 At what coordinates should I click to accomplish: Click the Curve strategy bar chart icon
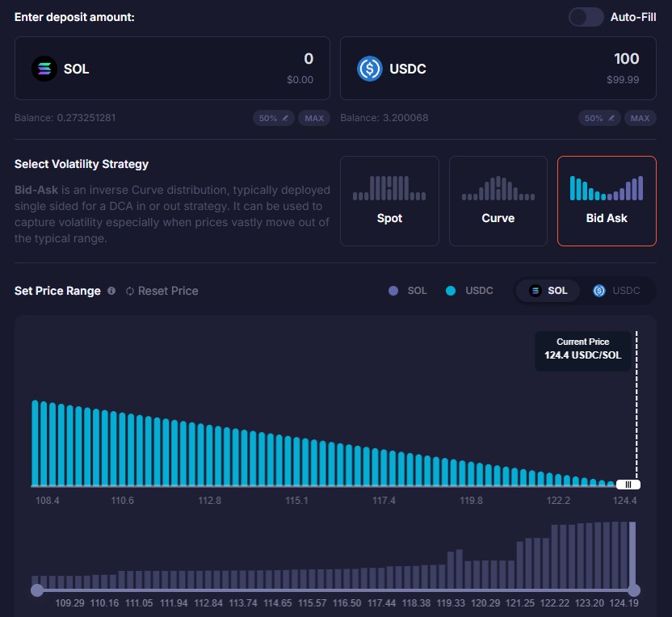(498, 188)
